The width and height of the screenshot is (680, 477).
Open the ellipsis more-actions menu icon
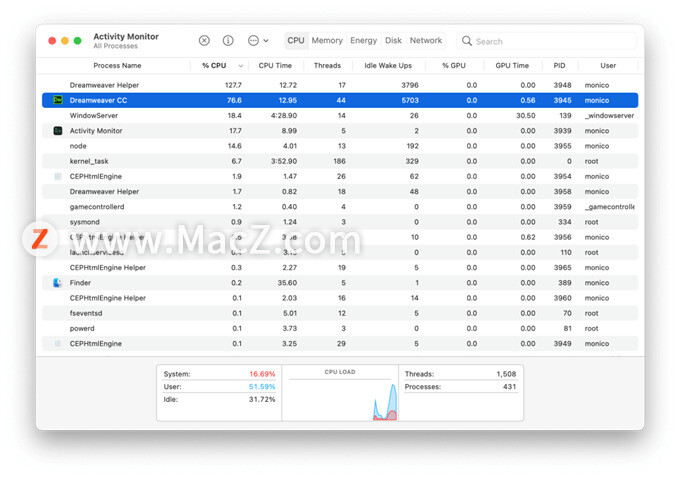[x=253, y=41]
